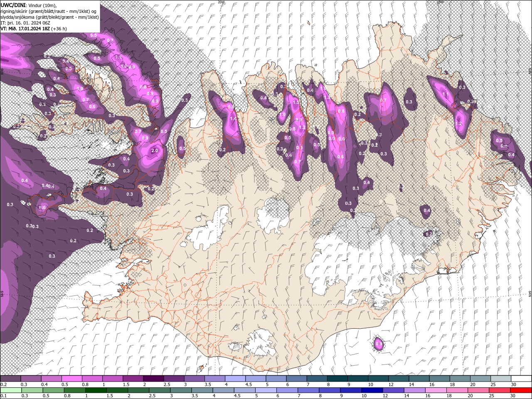
Task: Select the deep navy blue 10 swatch in the lower legend
Action: [x=372, y=390]
